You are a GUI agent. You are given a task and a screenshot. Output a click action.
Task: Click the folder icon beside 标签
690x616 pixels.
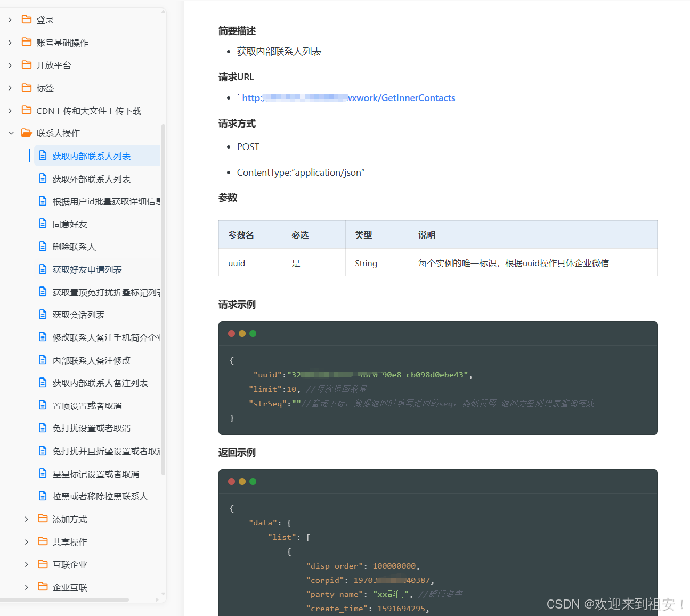[x=27, y=87]
